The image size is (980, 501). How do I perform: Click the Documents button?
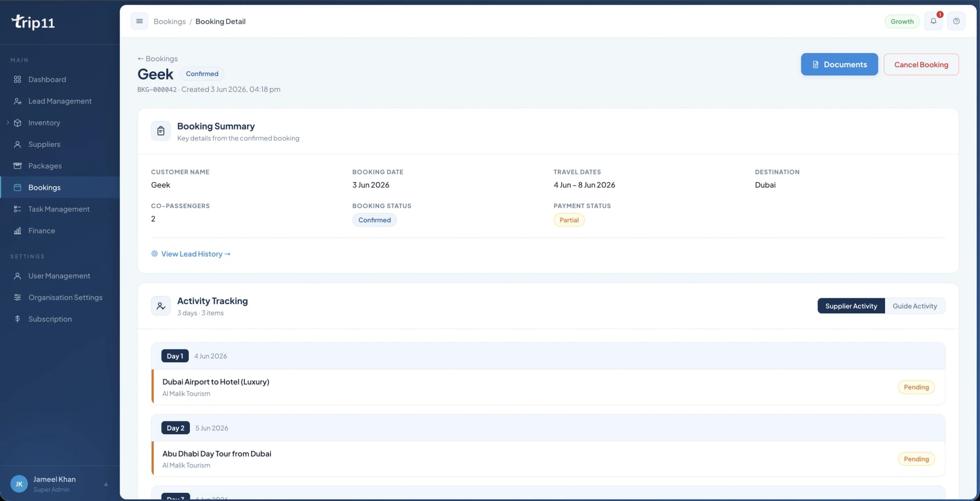coord(839,64)
